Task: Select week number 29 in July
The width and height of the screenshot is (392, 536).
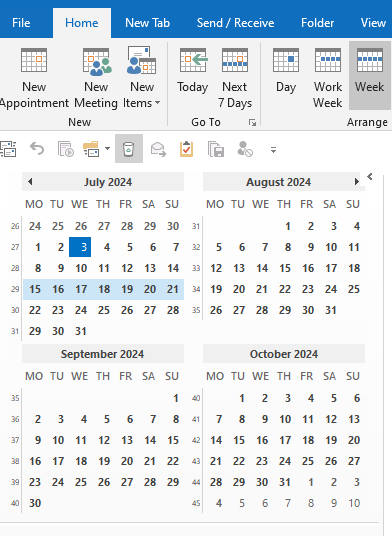Action: click(x=15, y=289)
